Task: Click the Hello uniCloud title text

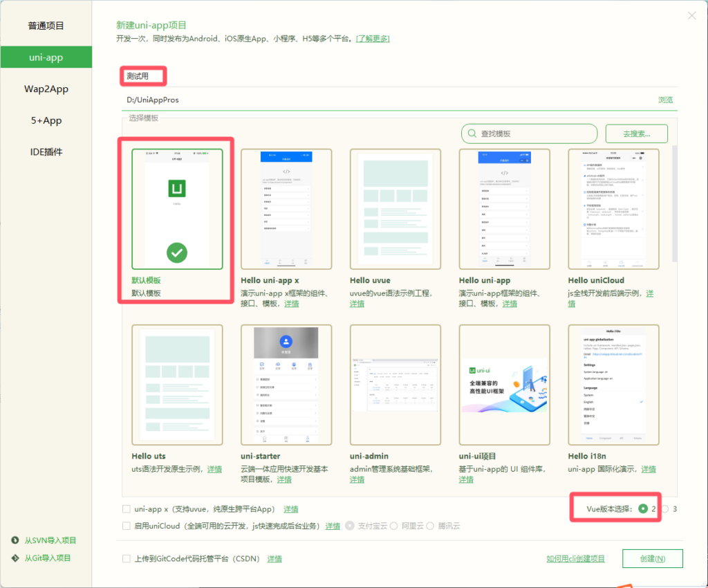Action: click(596, 280)
